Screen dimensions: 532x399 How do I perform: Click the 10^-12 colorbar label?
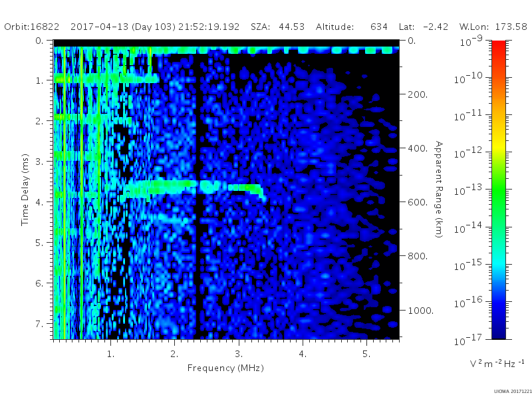pos(468,153)
